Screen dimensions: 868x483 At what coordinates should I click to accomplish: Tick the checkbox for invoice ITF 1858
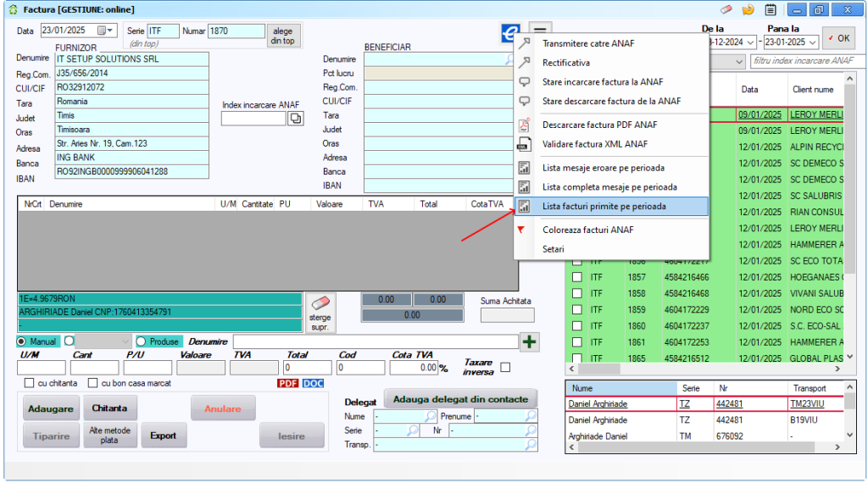point(576,293)
